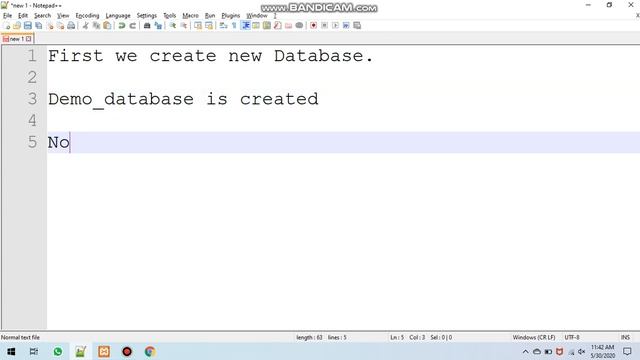Image resolution: width=640 pixels, height=360 pixels.
Task: Open the Search menu
Action: click(x=42, y=16)
